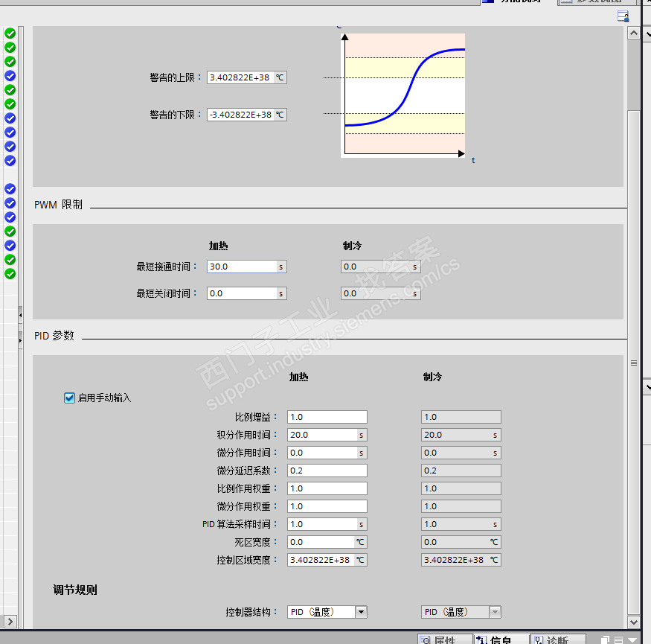651x644 pixels.
Task: Click the float window icon in the inspector bar
Action: pos(606,640)
